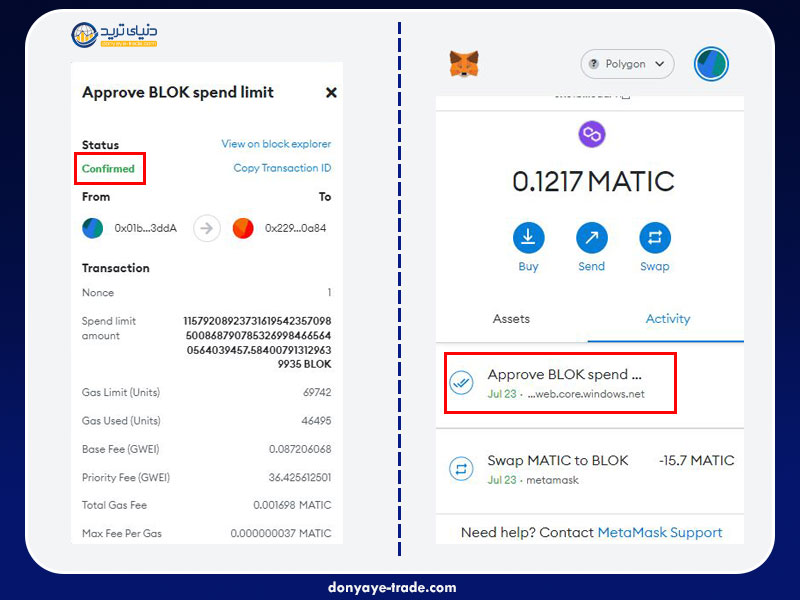800x600 pixels.
Task: Click the Send label under the icon
Action: click(591, 266)
